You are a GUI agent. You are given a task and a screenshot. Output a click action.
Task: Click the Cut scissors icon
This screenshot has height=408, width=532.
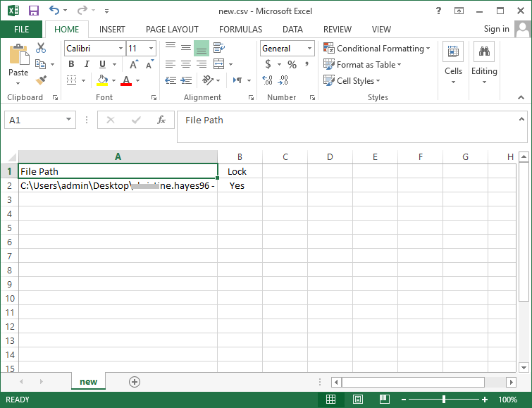pos(41,48)
